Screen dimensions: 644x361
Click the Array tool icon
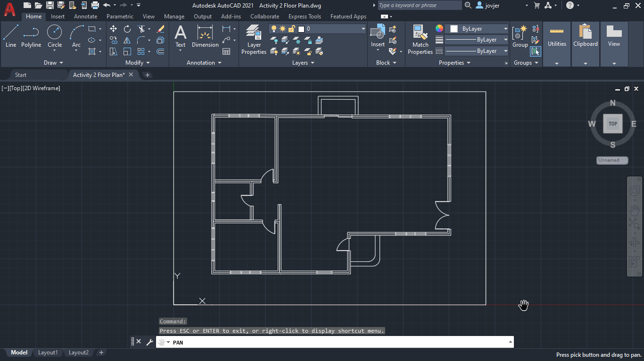tap(141, 51)
